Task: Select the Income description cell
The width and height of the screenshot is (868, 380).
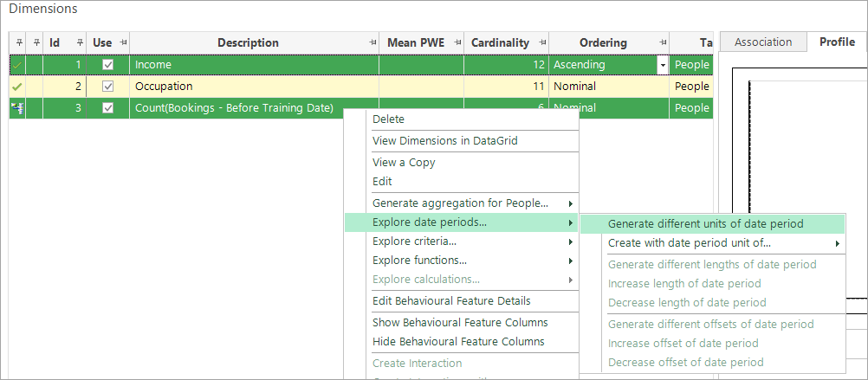Action: pyautogui.click(x=254, y=65)
